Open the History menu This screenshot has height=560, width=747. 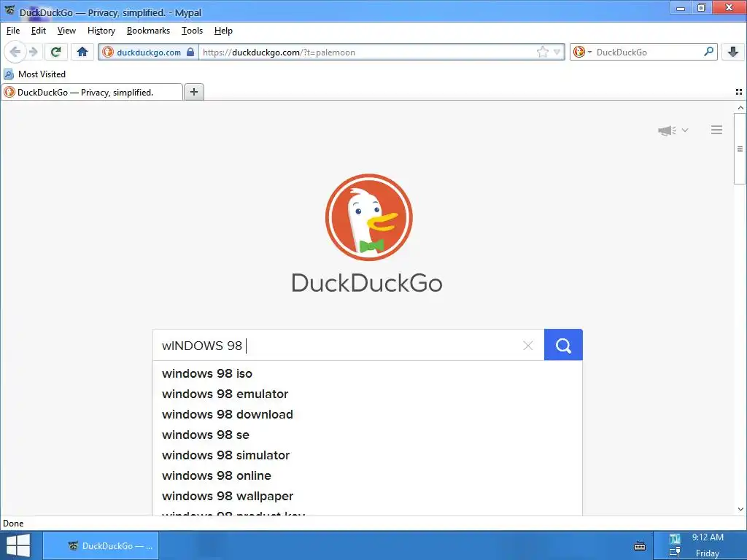point(101,31)
